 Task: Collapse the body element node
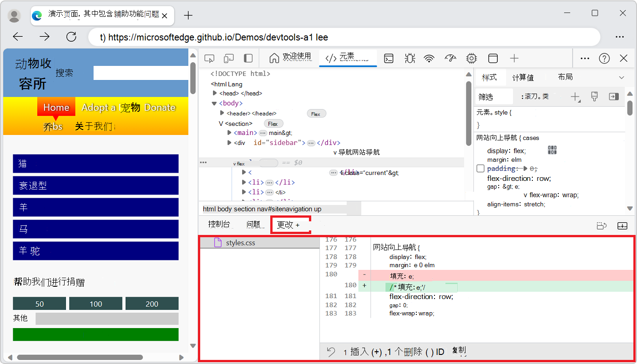214,103
